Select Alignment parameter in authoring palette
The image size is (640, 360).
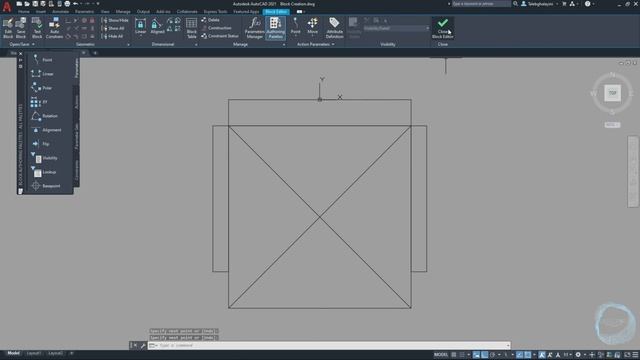47,130
